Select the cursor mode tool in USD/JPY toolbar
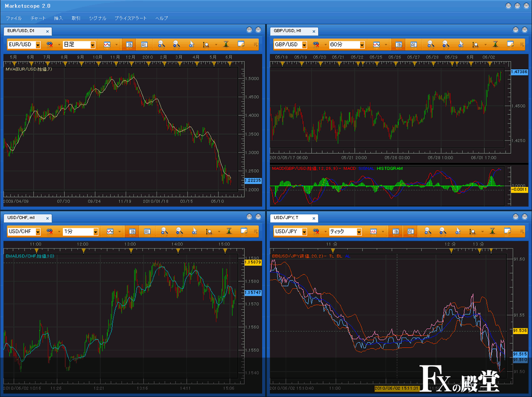This screenshot has height=397, width=532. click(458, 231)
